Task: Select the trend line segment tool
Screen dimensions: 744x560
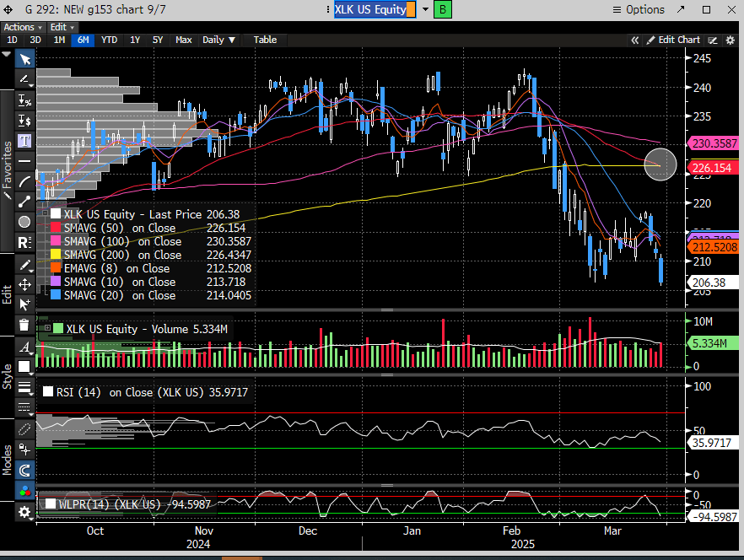Action: point(24,202)
